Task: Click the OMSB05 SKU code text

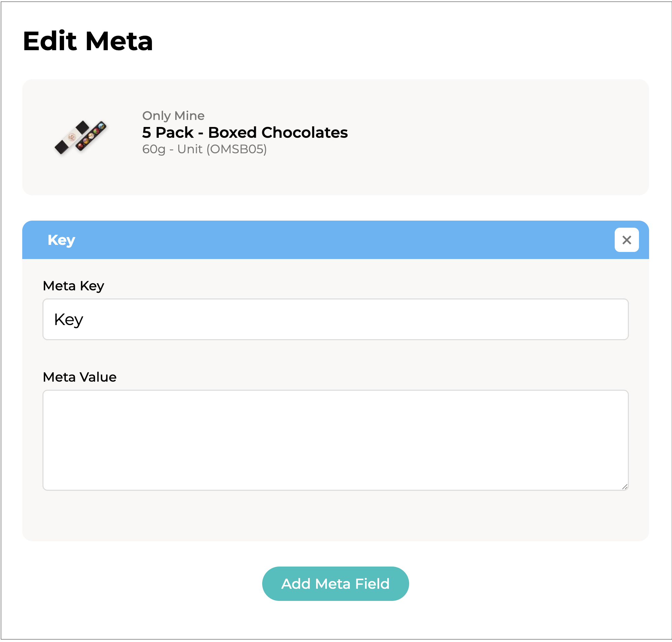Action: (x=236, y=149)
